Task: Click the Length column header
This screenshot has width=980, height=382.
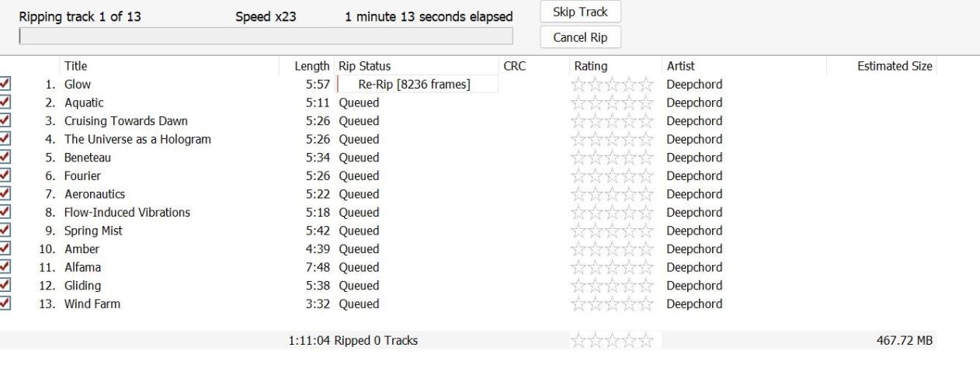Action: click(x=313, y=66)
